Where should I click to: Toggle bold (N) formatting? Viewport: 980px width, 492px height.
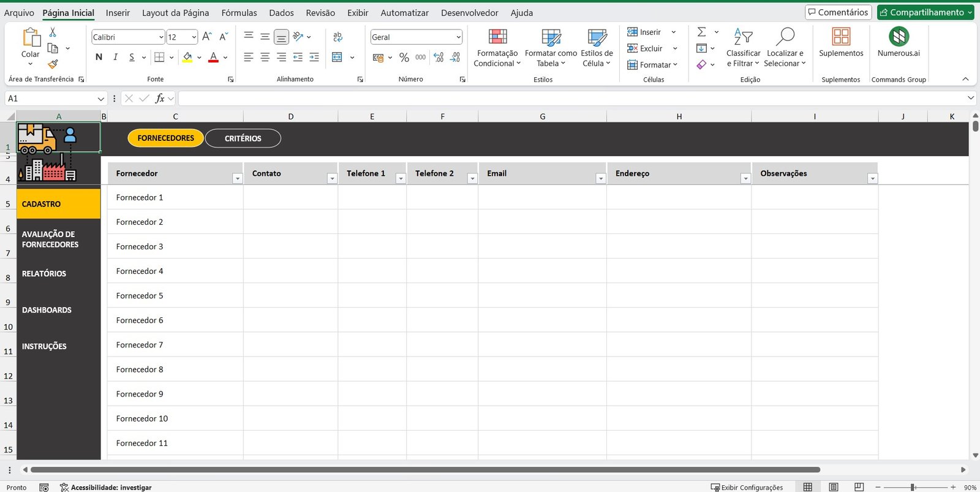click(99, 57)
